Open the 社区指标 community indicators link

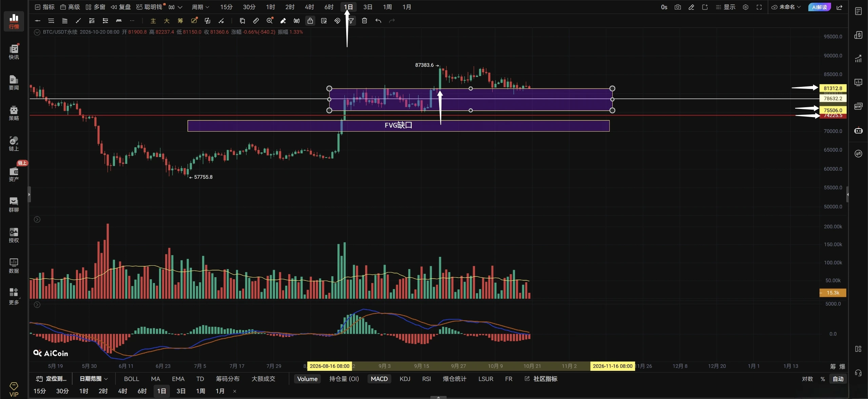point(541,379)
